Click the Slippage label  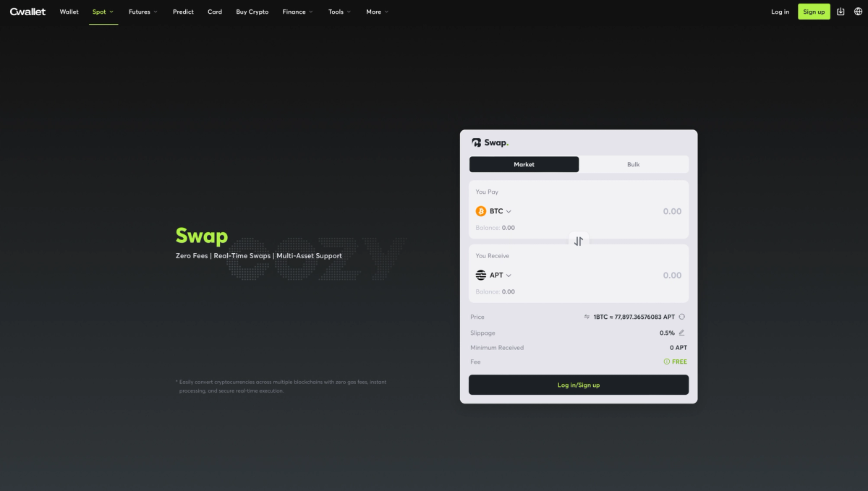pos(482,333)
